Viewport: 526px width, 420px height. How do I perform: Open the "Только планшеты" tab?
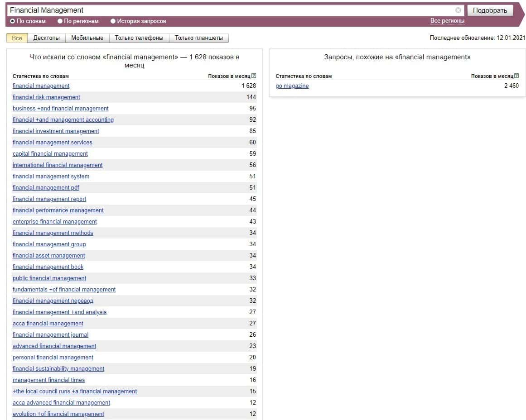point(198,38)
